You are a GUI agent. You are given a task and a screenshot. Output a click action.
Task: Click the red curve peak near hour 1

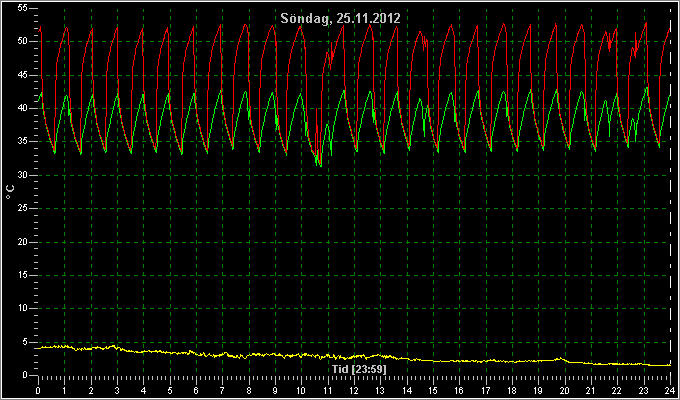(66, 28)
